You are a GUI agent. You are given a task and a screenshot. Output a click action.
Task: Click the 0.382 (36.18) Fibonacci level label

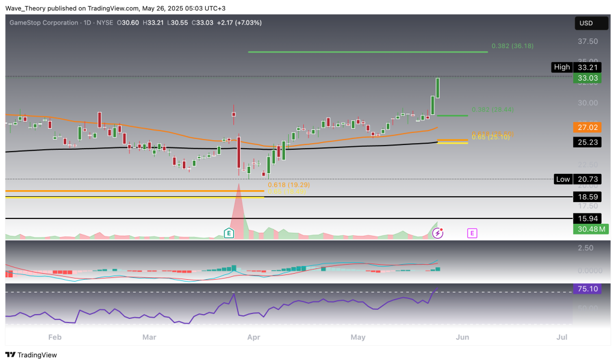coord(512,46)
